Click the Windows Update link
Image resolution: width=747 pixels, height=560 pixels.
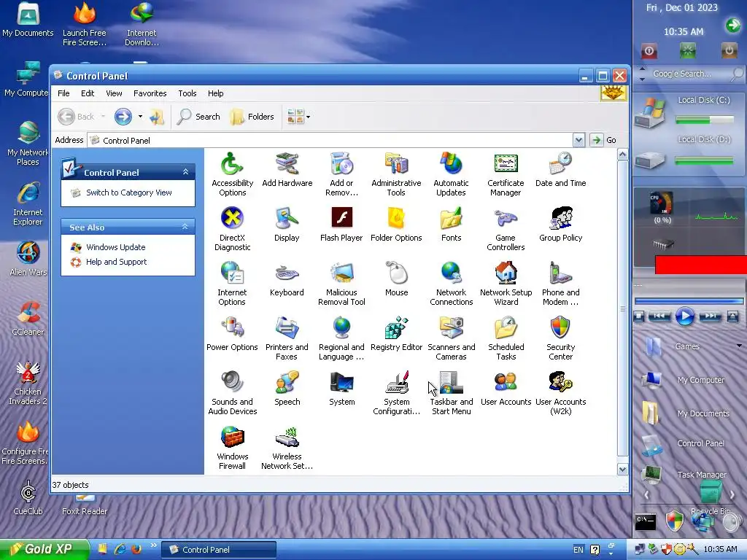(x=116, y=247)
